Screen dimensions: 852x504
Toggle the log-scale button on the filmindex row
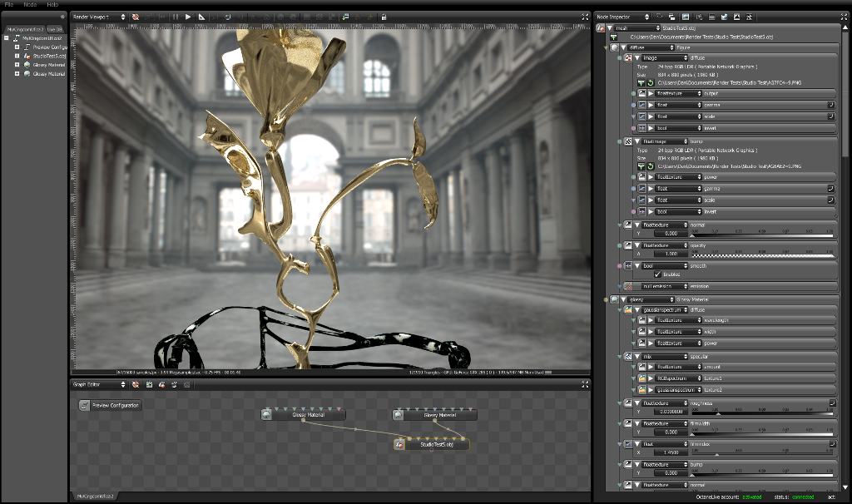(832, 444)
